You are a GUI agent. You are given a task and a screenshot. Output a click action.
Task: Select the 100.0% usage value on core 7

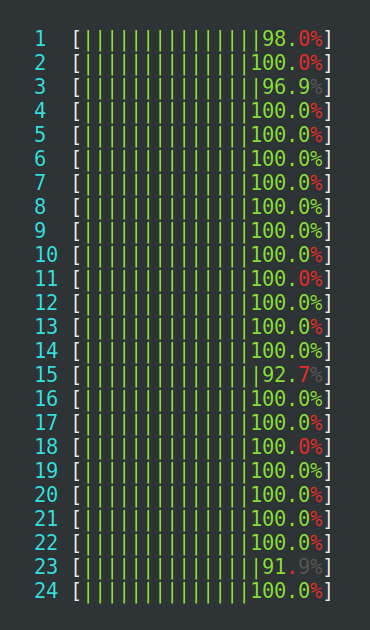tap(287, 183)
